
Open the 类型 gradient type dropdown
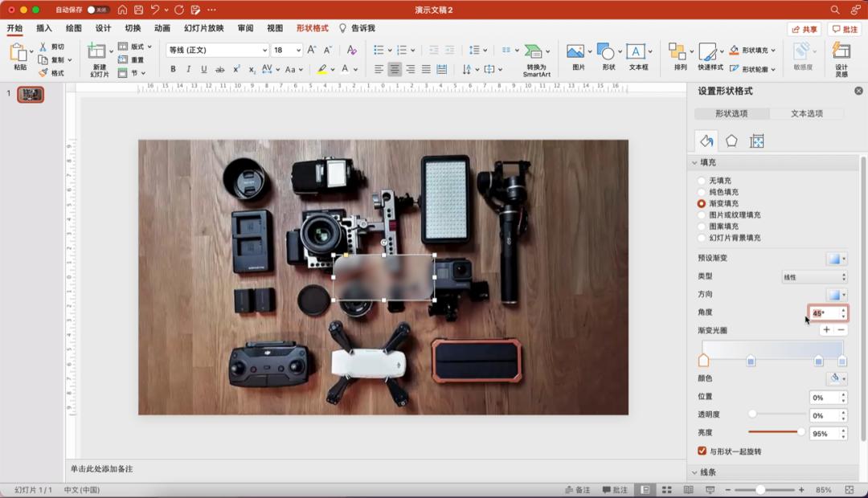[x=814, y=277]
